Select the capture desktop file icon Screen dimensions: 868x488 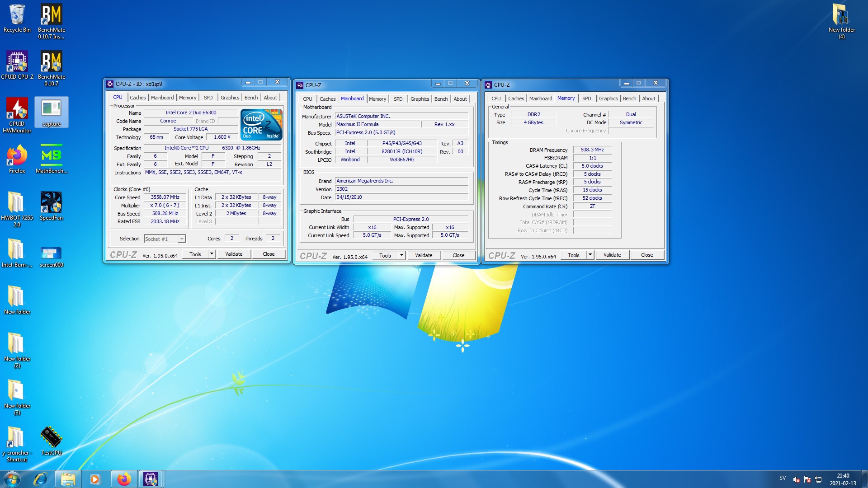pos(51,113)
